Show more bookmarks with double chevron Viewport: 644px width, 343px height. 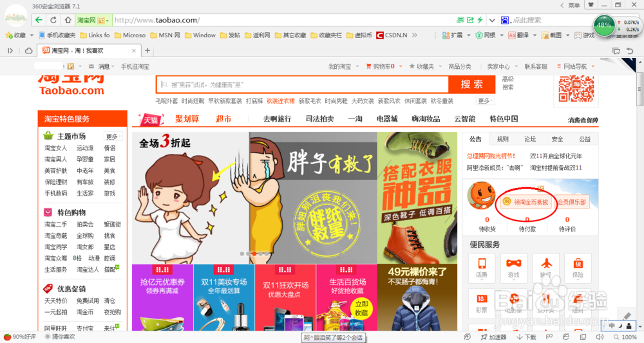[415, 35]
